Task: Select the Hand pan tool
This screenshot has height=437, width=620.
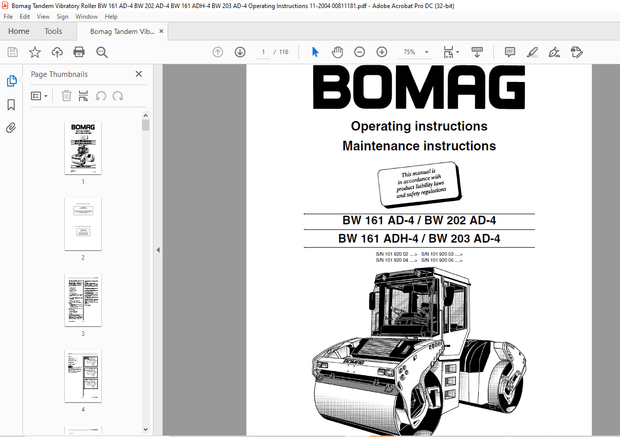Action: [x=337, y=52]
